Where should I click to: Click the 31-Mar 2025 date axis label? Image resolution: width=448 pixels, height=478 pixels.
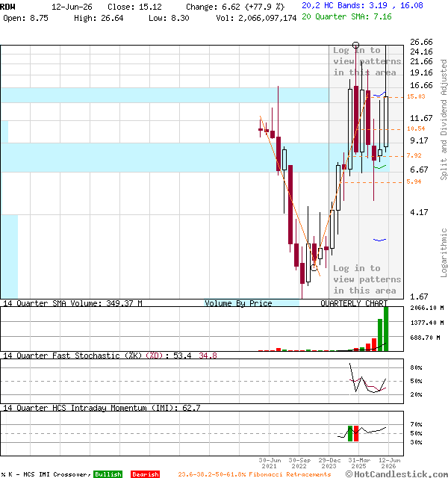tap(359, 463)
